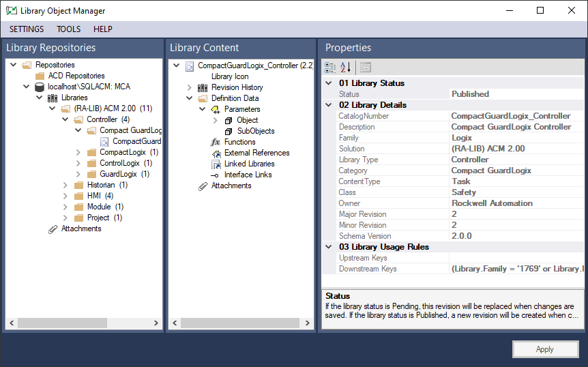Switch properties to Categorized view

pos(330,68)
